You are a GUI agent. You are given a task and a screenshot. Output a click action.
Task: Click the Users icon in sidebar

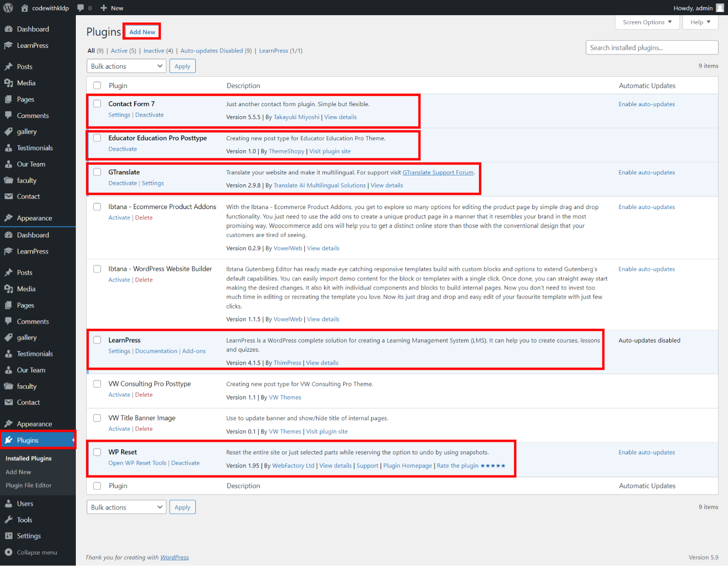(x=9, y=503)
